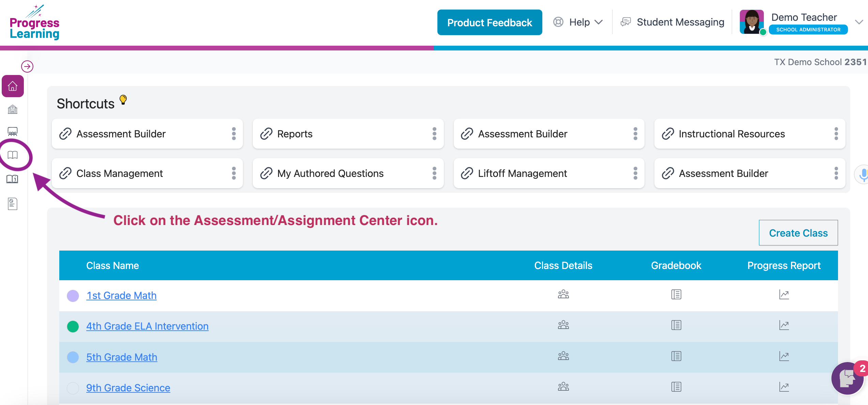Open the Instructional Resources info-book icon
Image resolution: width=868 pixels, height=405 pixels.
point(13,179)
